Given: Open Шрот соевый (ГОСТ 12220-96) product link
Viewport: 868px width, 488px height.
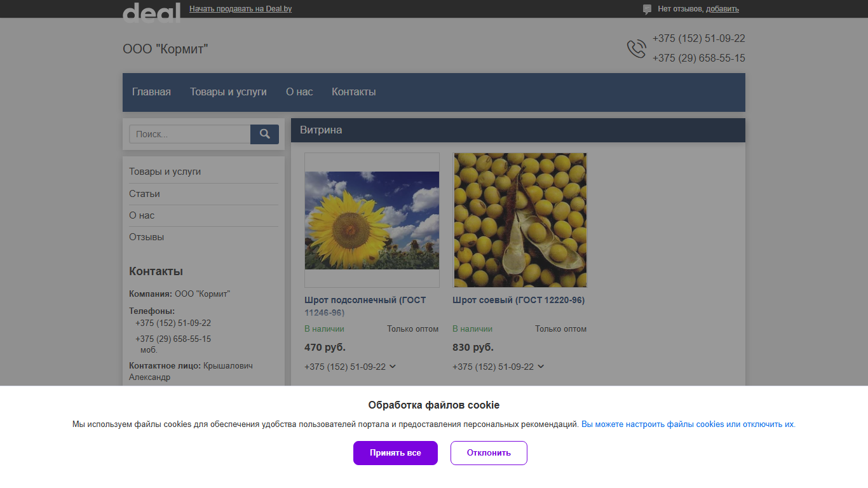Looking at the screenshot, I should click(x=519, y=300).
